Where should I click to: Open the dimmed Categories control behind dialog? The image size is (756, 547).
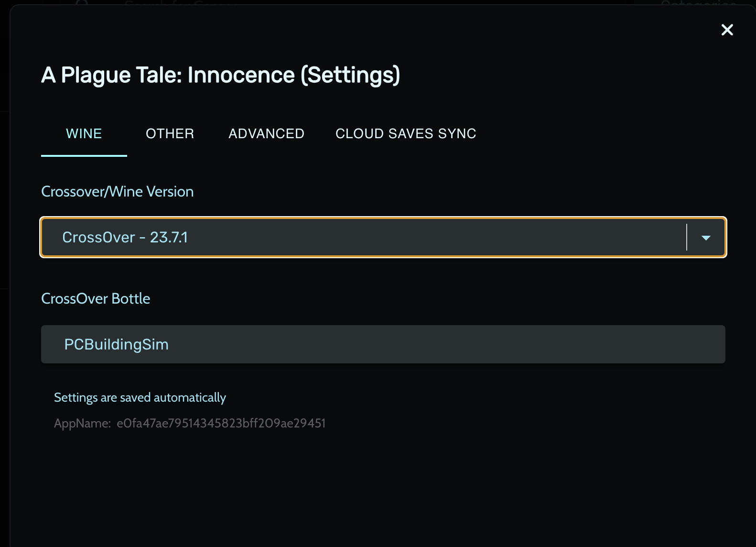point(699,3)
